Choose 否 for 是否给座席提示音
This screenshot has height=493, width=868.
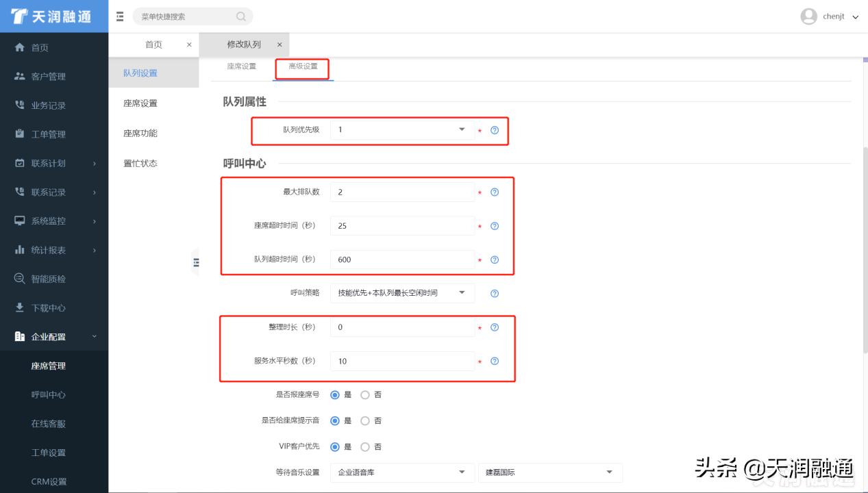pos(365,420)
